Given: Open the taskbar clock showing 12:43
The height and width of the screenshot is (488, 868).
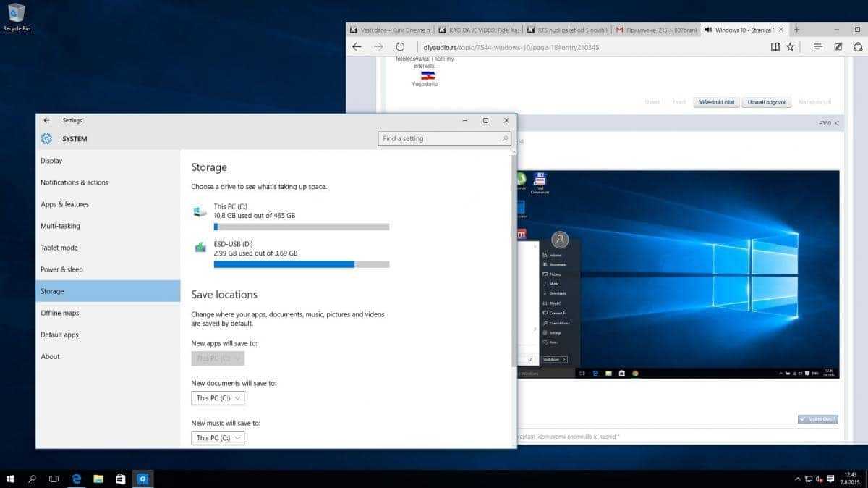Looking at the screenshot, I should [x=850, y=479].
